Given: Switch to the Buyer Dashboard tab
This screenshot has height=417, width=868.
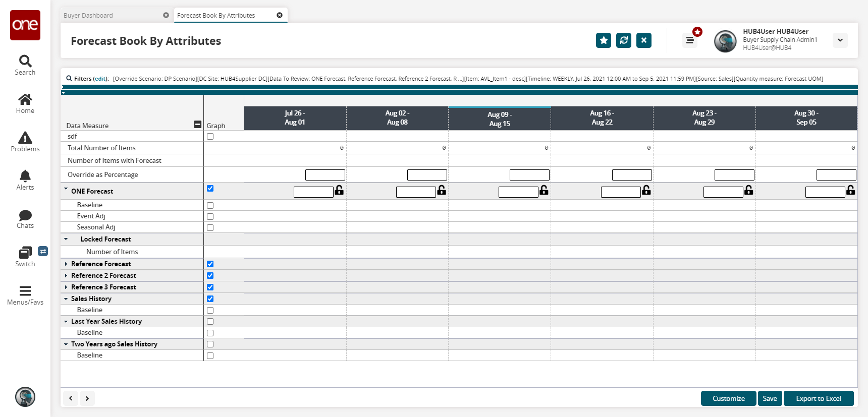Looking at the screenshot, I should click(117, 15).
